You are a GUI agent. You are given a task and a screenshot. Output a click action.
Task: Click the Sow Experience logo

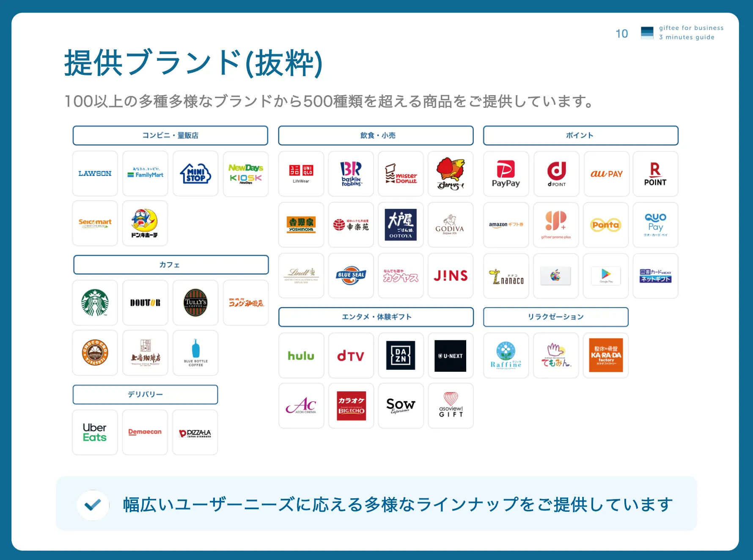(401, 406)
